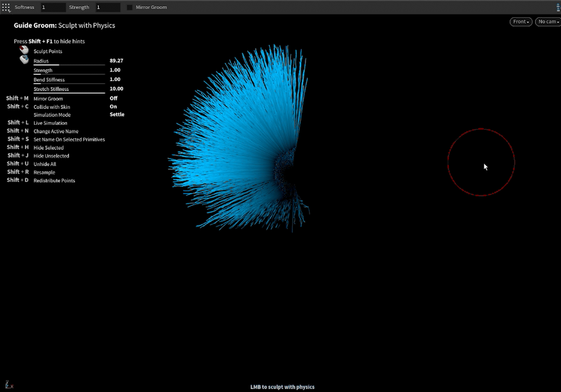The width and height of the screenshot is (561, 392).
Task: Click the red circular brush cursor
Action: pyautogui.click(x=481, y=162)
